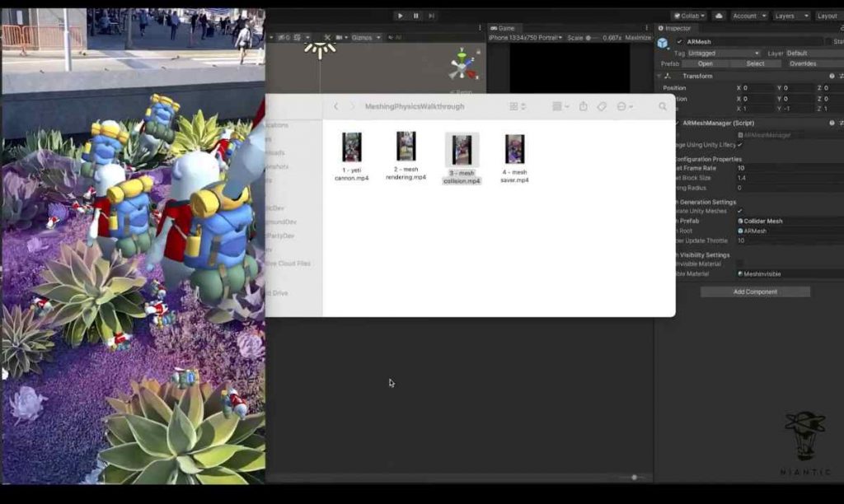Click the Add Component button

755,292
